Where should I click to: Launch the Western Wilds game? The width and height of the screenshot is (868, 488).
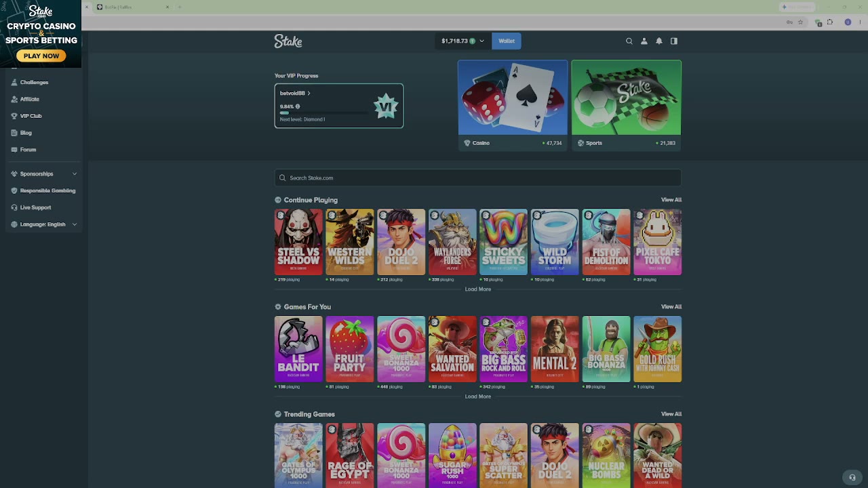(x=350, y=242)
